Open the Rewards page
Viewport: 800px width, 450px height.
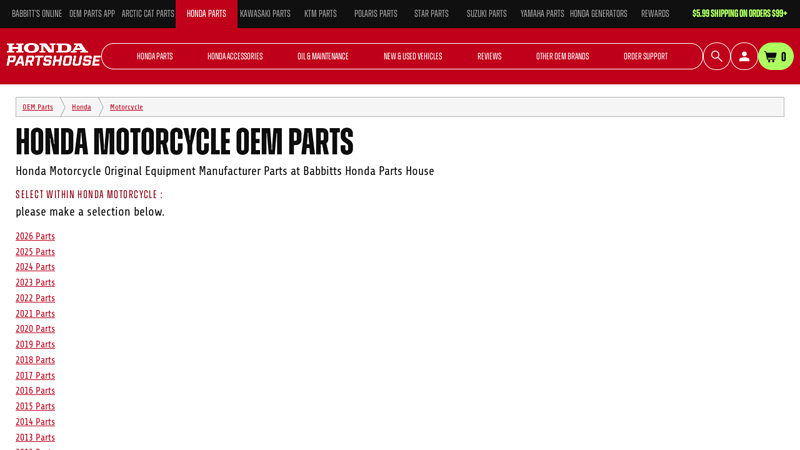(x=655, y=14)
